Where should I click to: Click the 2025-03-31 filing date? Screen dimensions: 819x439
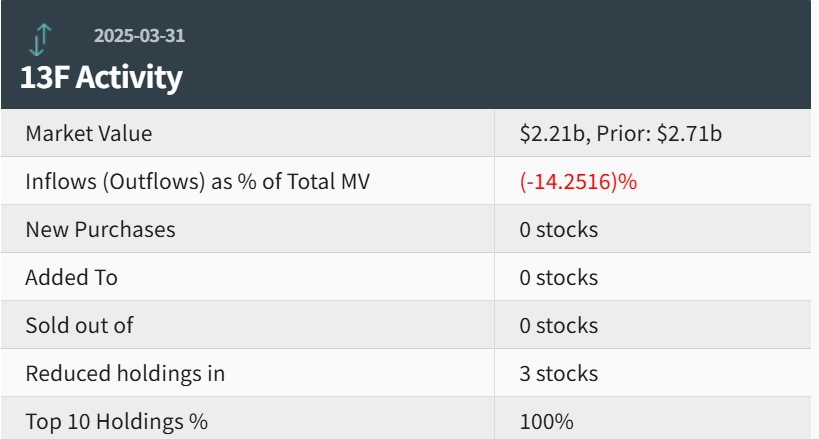click(x=139, y=36)
